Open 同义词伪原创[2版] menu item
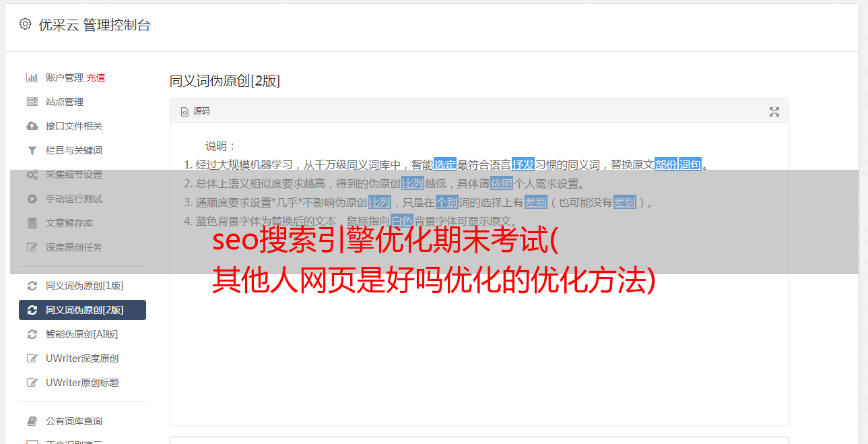 tap(82, 310)
